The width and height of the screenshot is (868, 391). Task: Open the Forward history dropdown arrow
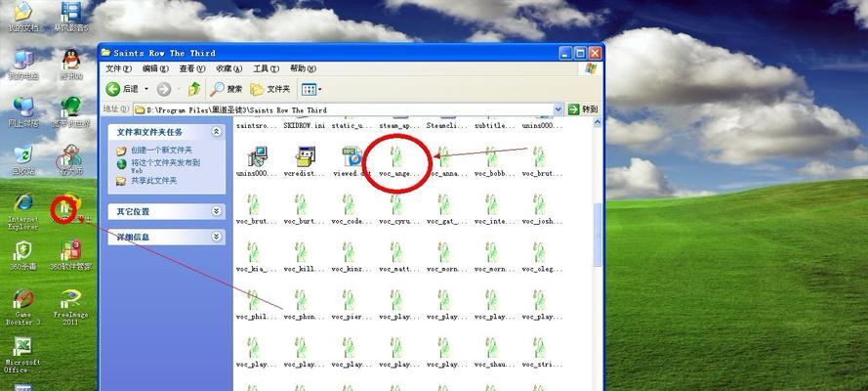[179, 89]
